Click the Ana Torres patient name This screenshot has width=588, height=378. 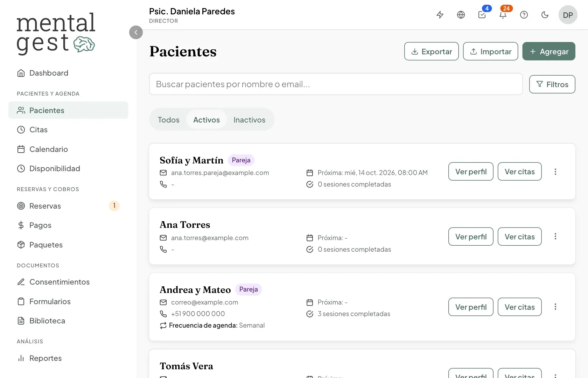[x=185, y=225]
